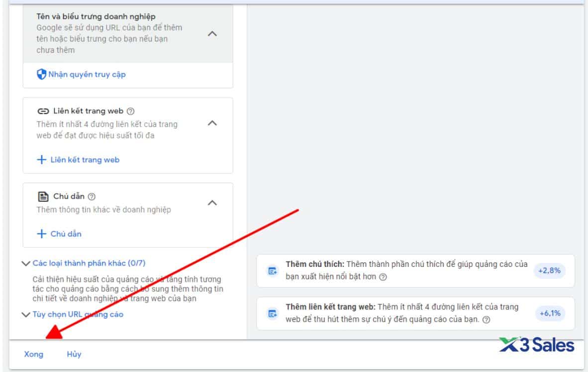Expand Tùy chọn URL quảng cáo

(78, 314)
